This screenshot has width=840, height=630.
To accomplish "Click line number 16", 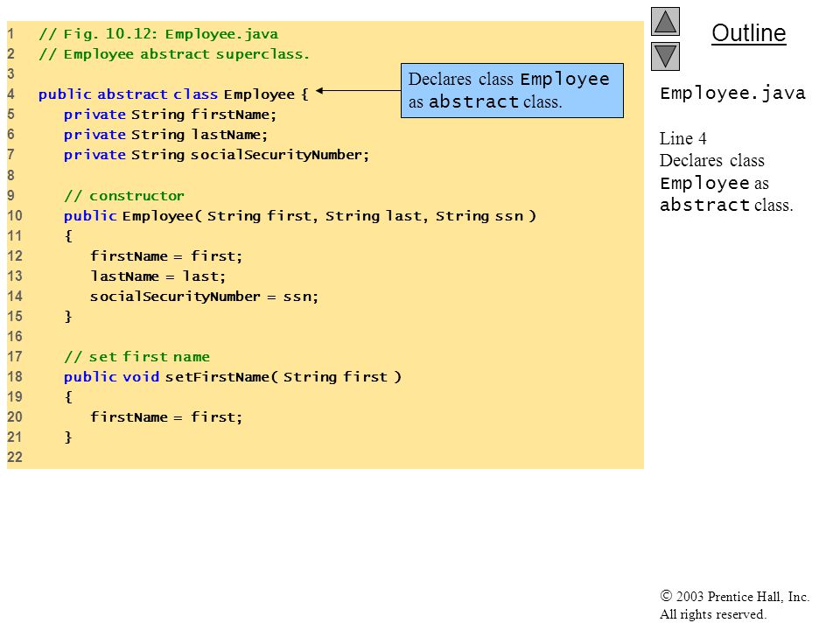I will (15, 336).
